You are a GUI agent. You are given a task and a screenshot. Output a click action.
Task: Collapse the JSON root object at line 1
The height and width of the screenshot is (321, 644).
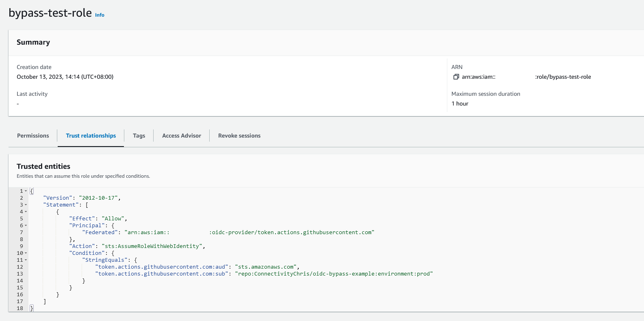coord(26,191)
